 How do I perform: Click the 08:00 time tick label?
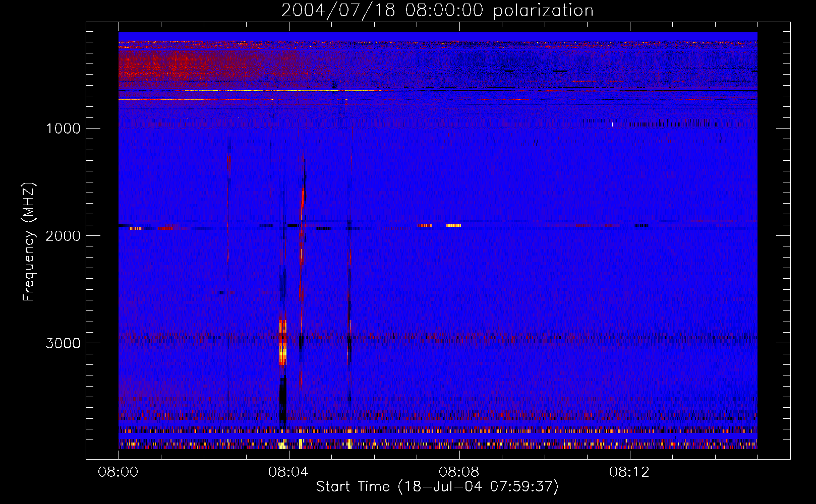coord(119,472)
